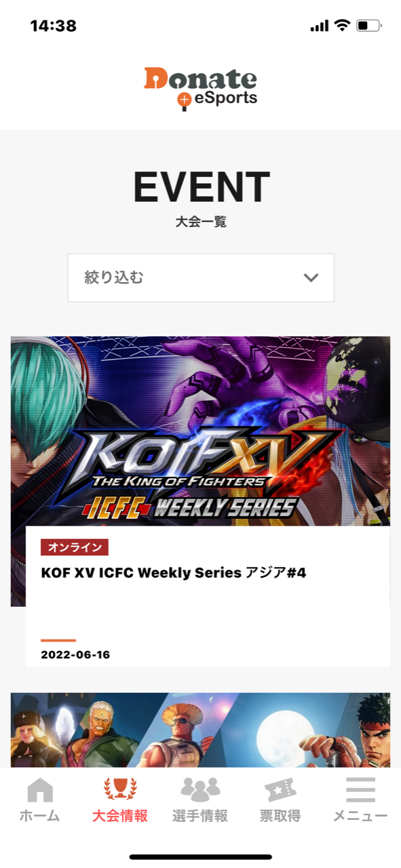Click the オンライン red tag

click(x=75, y=547)
